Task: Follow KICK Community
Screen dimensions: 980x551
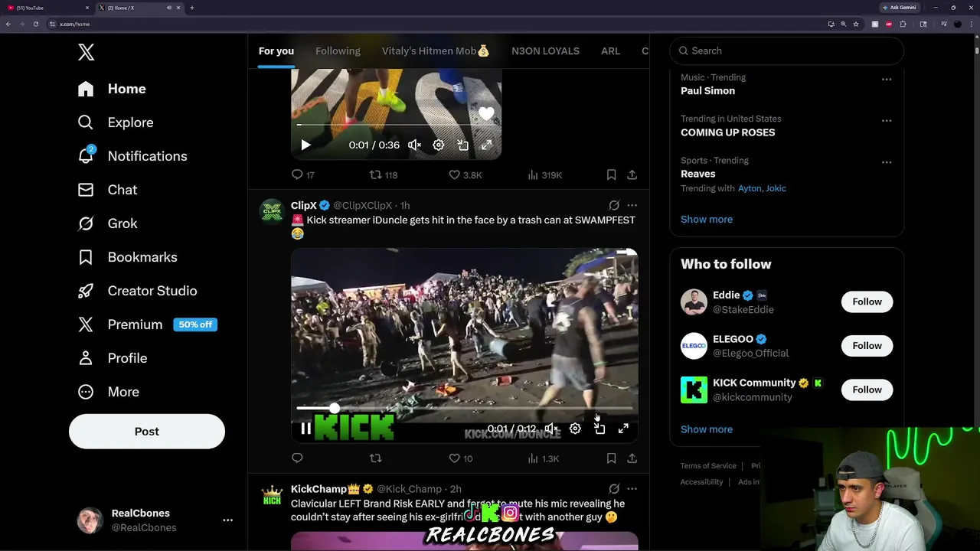Action: (867, 390)
